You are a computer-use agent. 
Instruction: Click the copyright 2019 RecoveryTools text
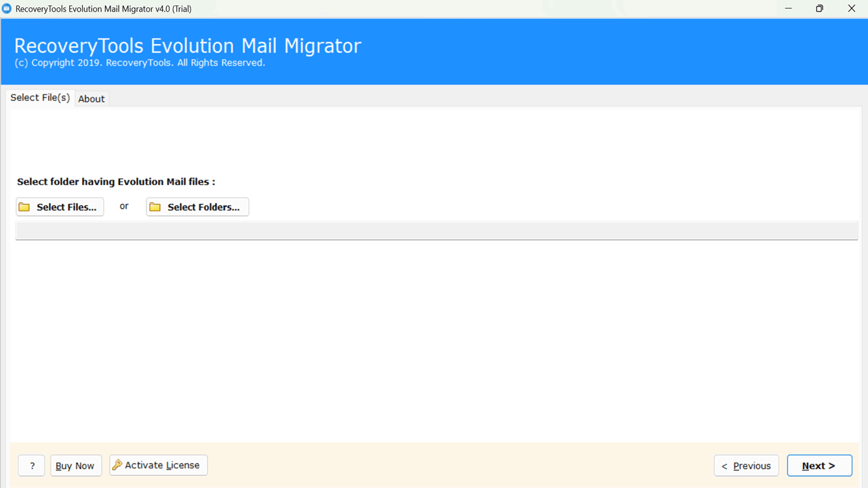pos(140,63)
